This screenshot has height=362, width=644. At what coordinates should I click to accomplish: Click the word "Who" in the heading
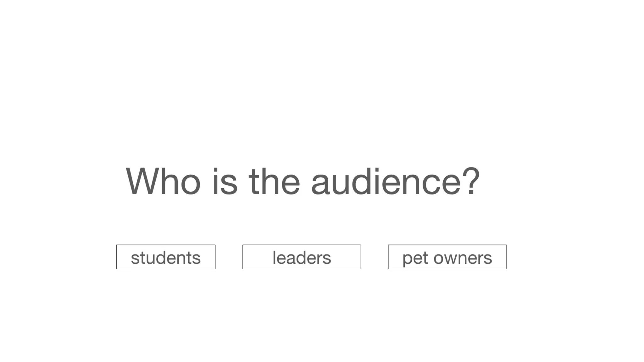click(163, 182)
